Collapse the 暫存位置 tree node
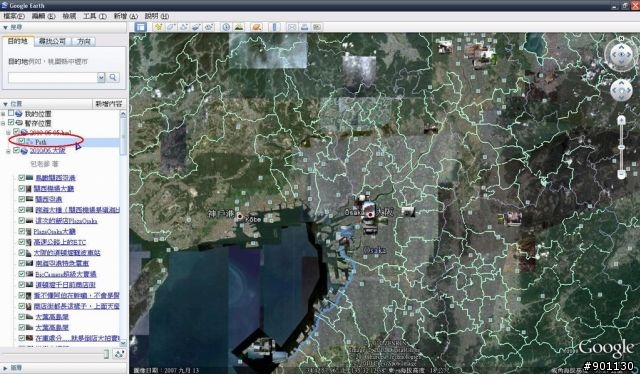The image size is (640, 374). pyautogui.click(x=3, y=123)
